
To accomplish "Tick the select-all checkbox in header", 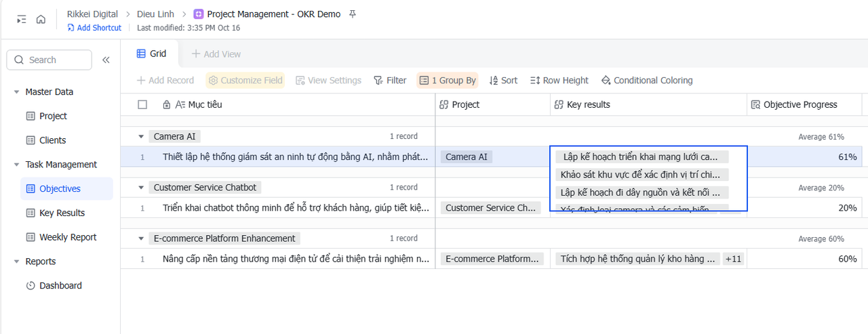I will 142,105.
